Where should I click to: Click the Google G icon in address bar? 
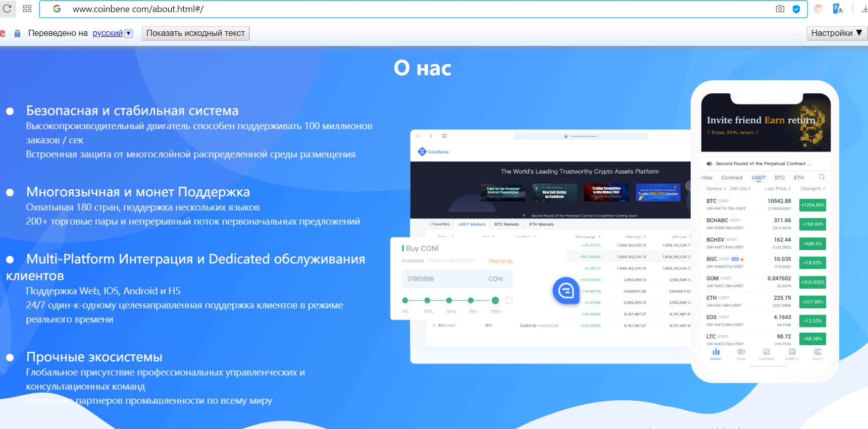(57, 9)
